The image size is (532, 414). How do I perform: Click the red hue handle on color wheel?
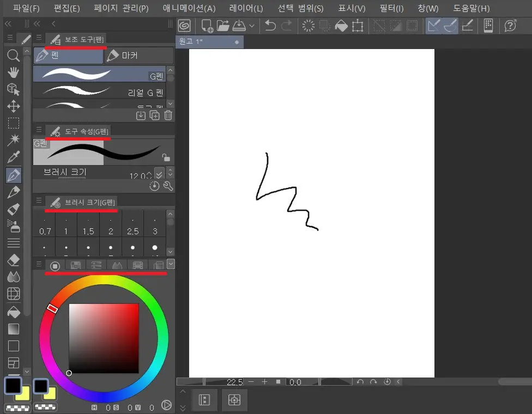coord(52,308)
